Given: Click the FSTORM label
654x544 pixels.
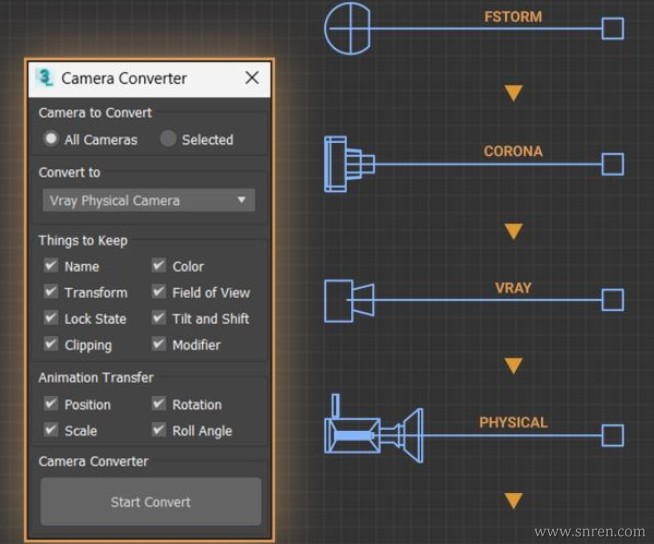Looking at the screenshot, I should (x=513, y=17).
